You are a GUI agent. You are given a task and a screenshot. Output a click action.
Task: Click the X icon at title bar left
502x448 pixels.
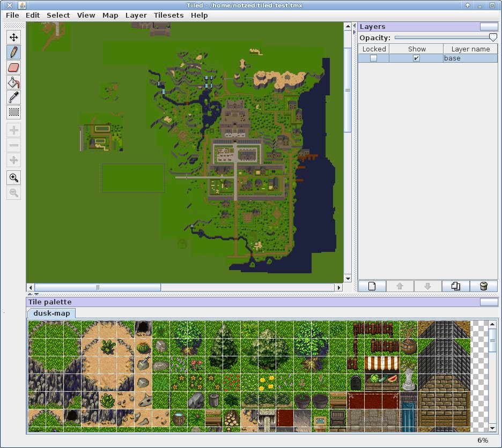tap(10, 5)
